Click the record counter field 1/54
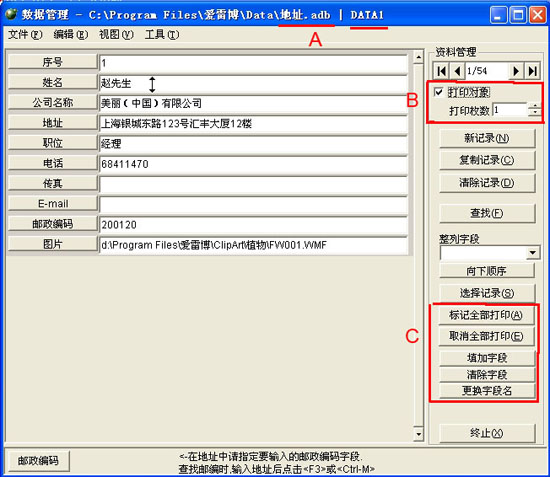Image resolution: width=550 pixels, height=477 pixels. point(487,71)
